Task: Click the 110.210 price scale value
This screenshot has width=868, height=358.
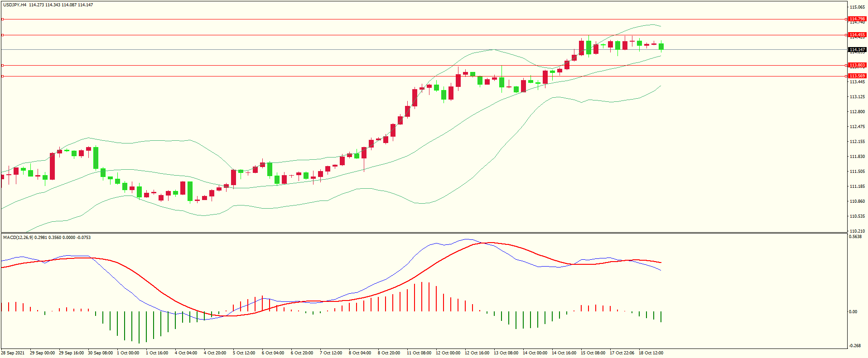Action: 857,231
